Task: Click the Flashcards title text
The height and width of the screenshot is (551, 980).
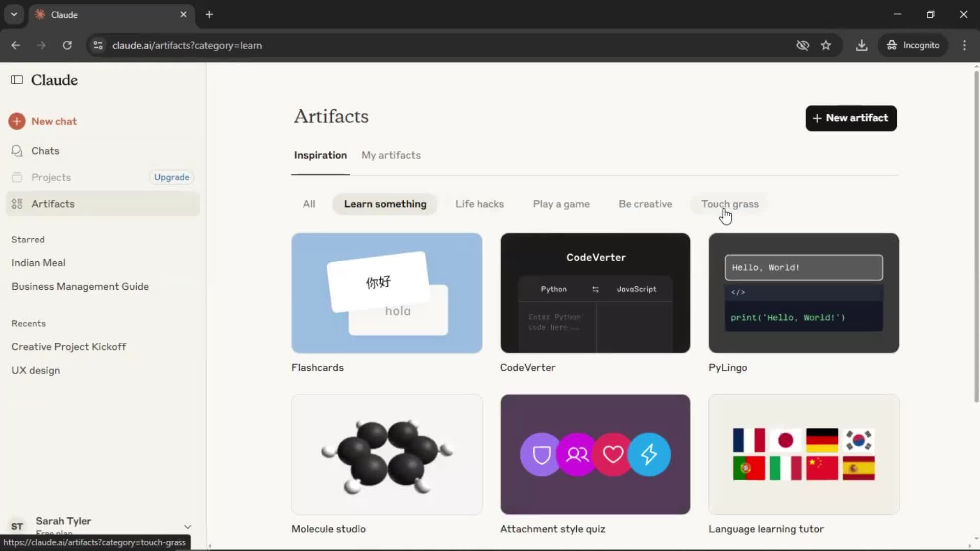Action: pyautogui.click(x=317, y=368)
